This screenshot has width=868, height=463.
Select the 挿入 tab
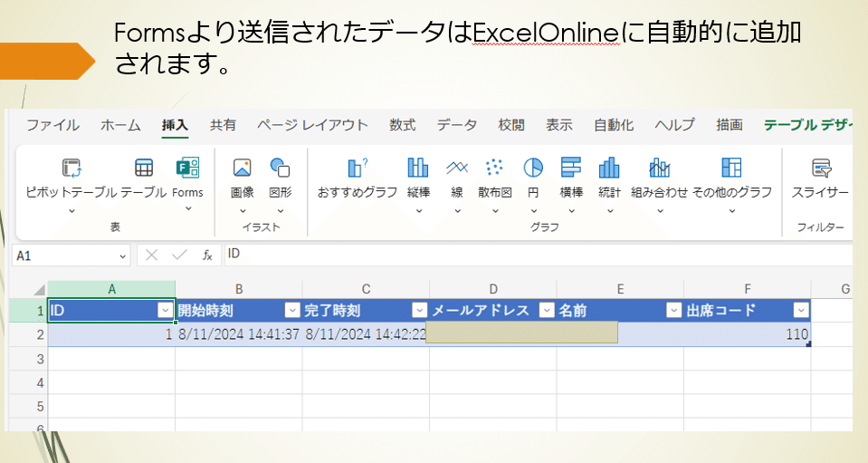pyautogui.click(x=175, y=125)
